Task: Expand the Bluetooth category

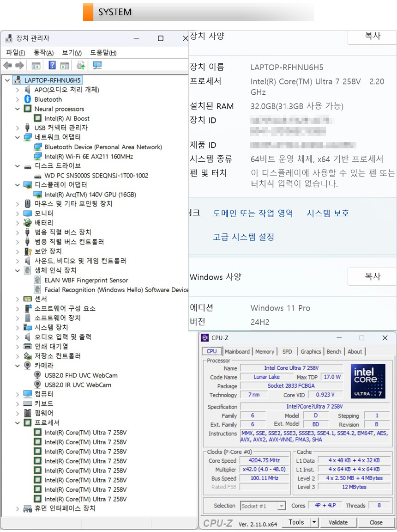Action: coord(18,99)
